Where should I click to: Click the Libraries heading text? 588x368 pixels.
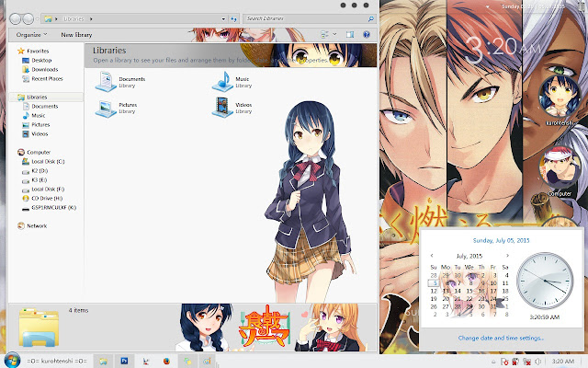coord(109,51)
